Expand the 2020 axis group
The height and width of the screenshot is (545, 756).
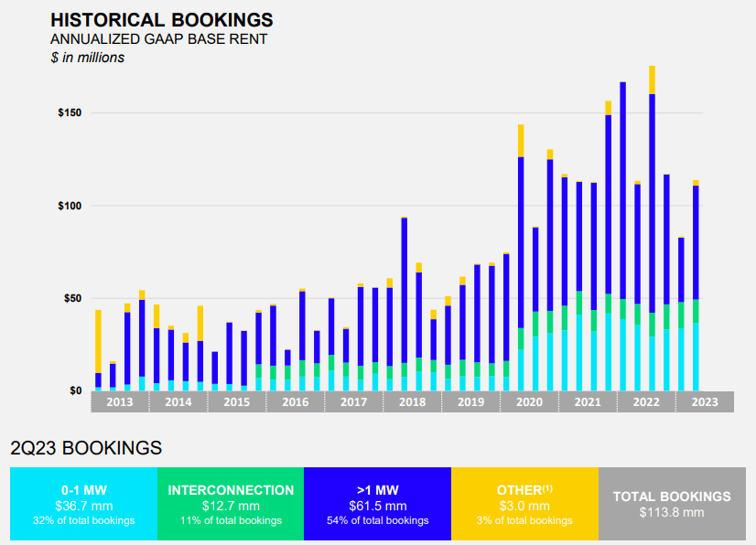tap(531, 401)
